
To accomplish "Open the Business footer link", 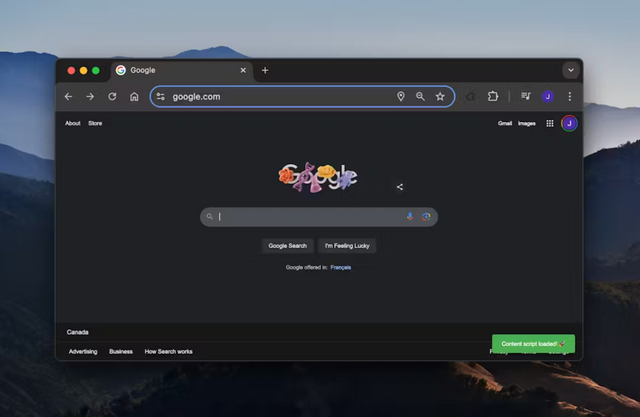I will [x=121, y=351].
